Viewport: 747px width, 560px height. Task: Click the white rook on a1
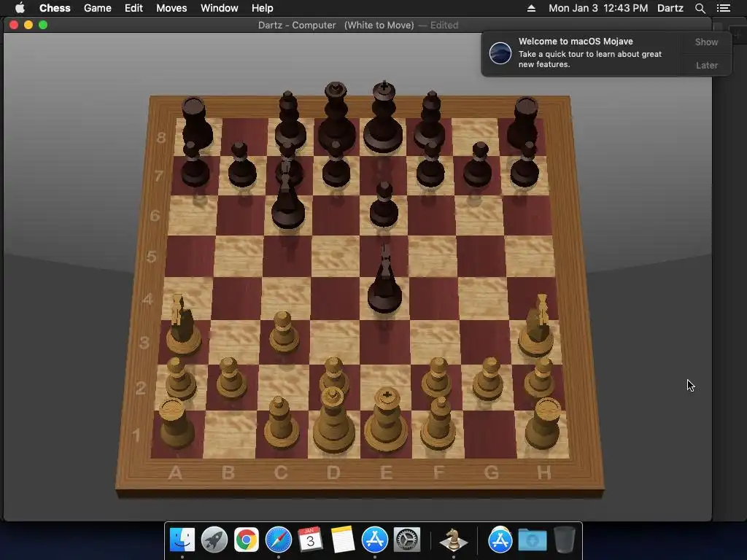(177, 424)
